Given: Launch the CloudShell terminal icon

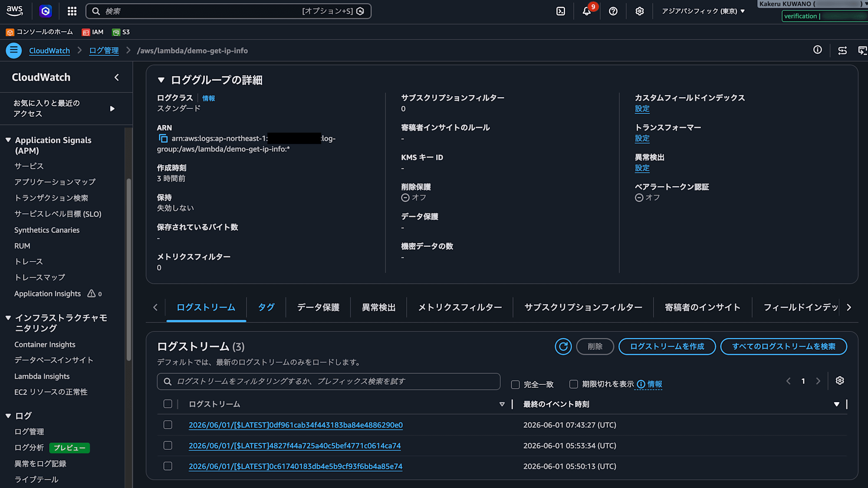Looking at the screenshot, I should (561, 11).
